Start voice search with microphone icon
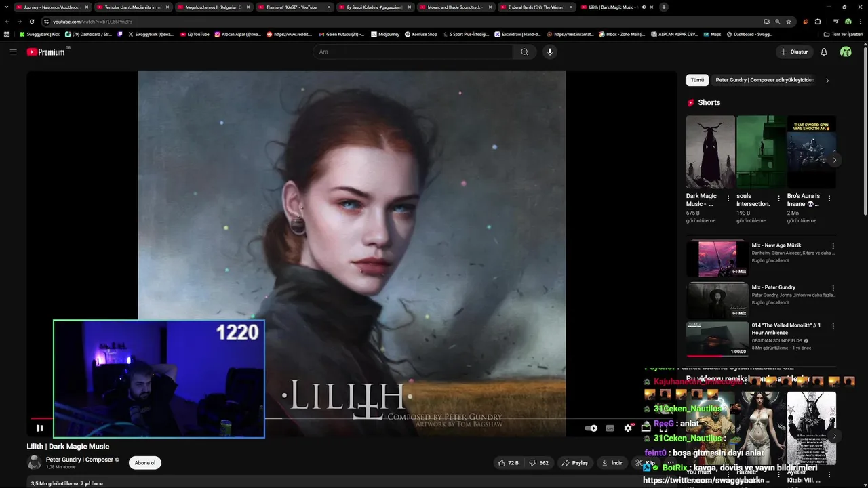 click(x=550, y=52)
